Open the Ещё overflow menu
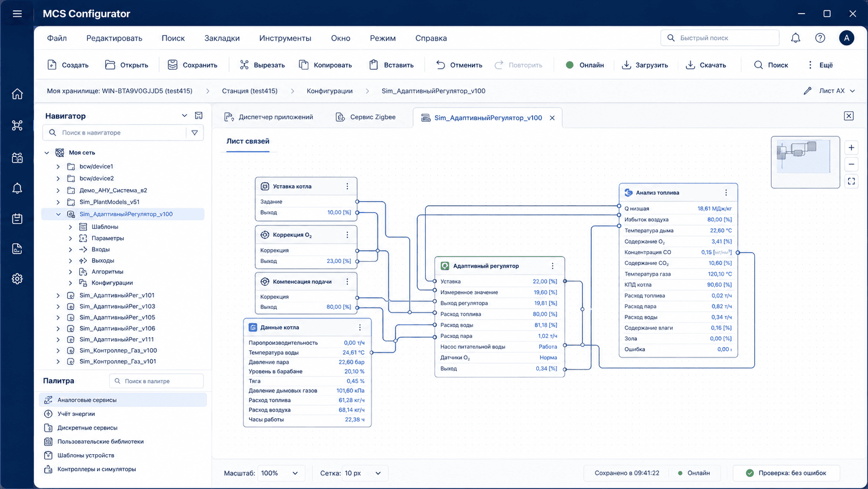This screenshot has width=868, height=489. [x=820, y=65]
